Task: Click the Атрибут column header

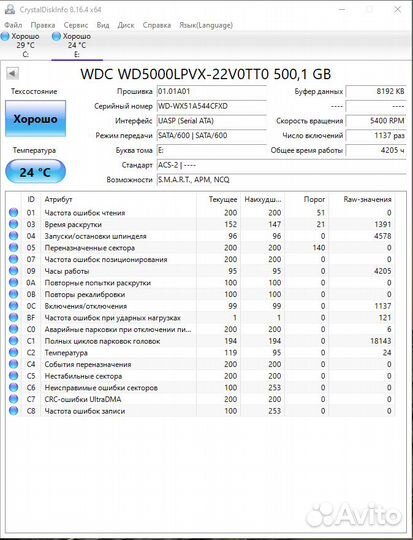Action: tap(58, 199)
